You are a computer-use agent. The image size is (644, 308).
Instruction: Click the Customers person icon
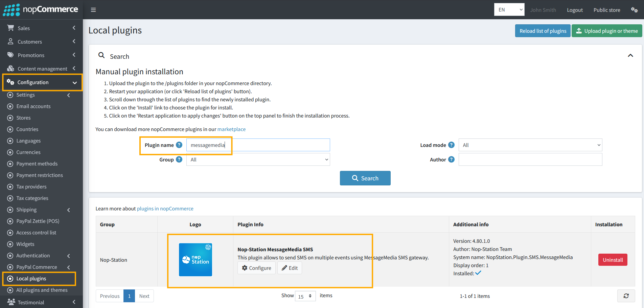[10, 42]
